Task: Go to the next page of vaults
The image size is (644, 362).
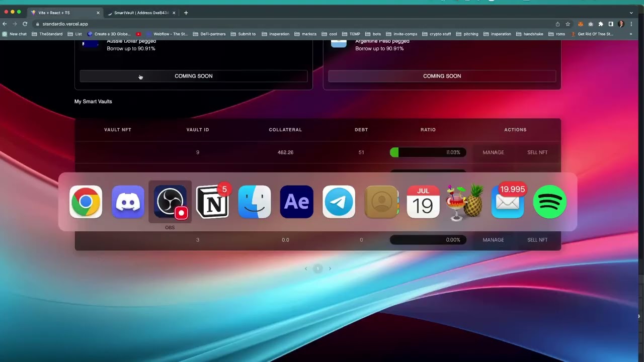Action: pyautogui.click(x=330, y=268)
